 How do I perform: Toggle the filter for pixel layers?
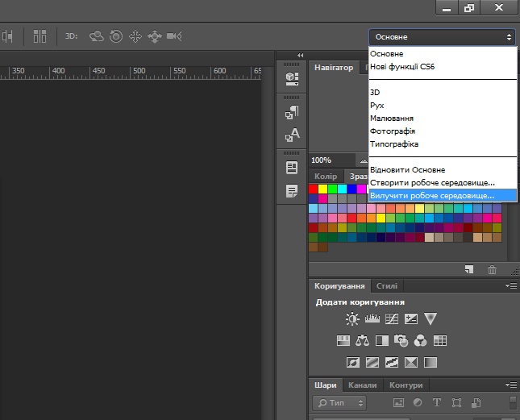(398, 403)
